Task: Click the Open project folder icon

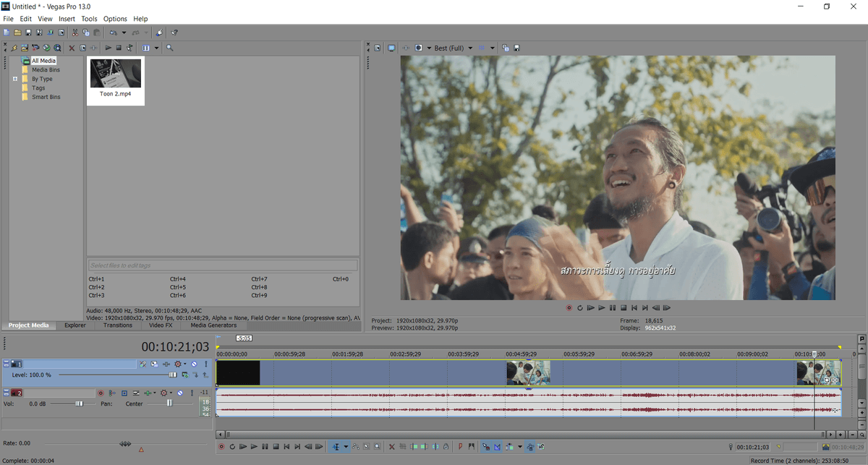Action: (17, 33)
